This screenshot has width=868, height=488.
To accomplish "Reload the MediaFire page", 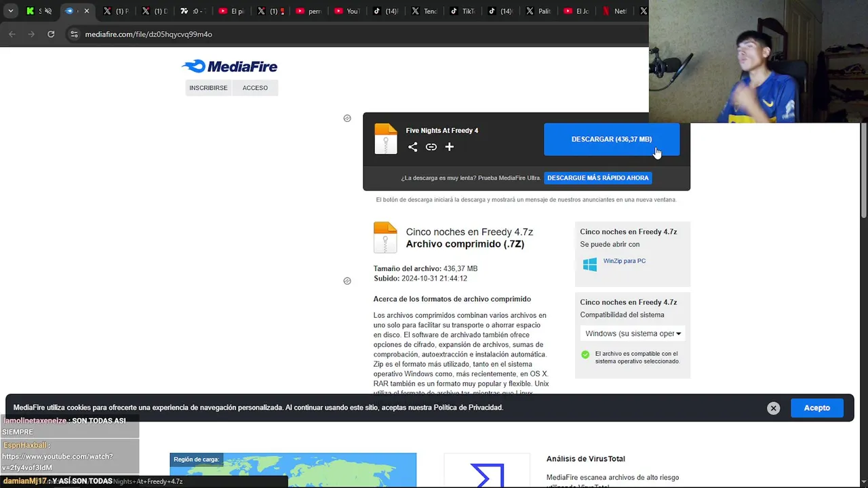I will pyautogui.click(x=51, y=34).
